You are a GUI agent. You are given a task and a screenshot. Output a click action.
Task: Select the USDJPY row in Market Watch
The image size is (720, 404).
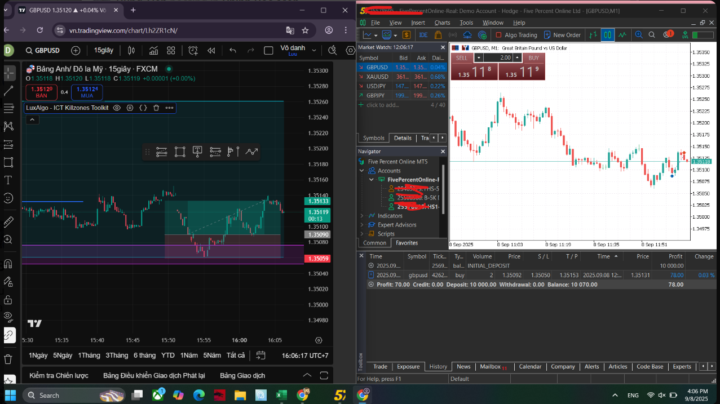[x=402, y=86]
